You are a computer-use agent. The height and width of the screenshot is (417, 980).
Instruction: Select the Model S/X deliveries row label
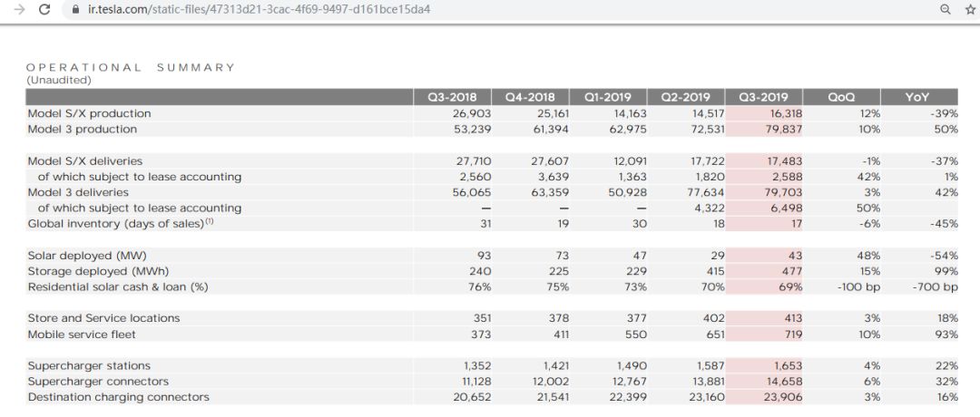tap(85, 161)
